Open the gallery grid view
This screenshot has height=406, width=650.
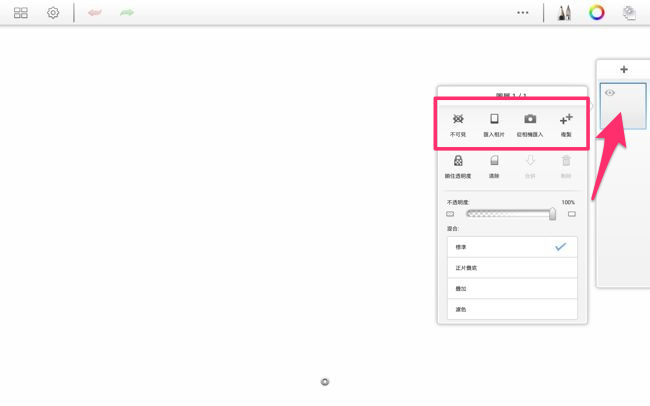point(21,13)
